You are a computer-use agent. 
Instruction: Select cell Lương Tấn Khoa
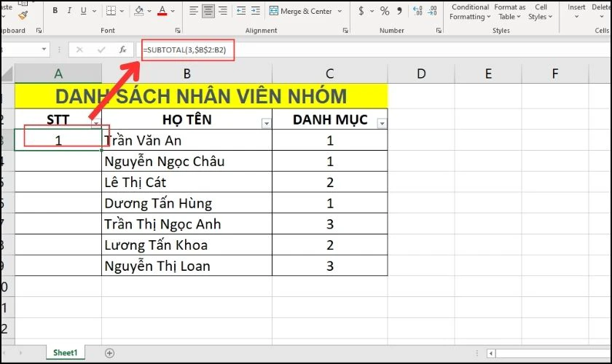tap(187, 245)
